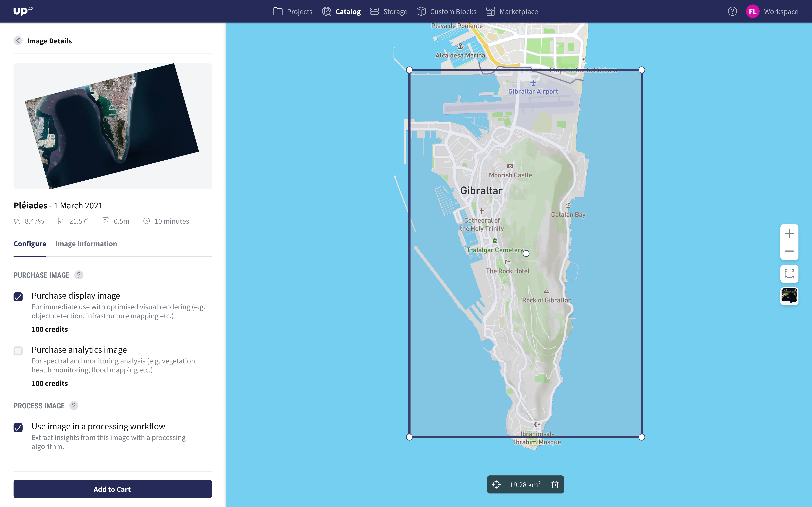
Task: Delete the area of interest with trash icon
Action: [x=555, y=484]
